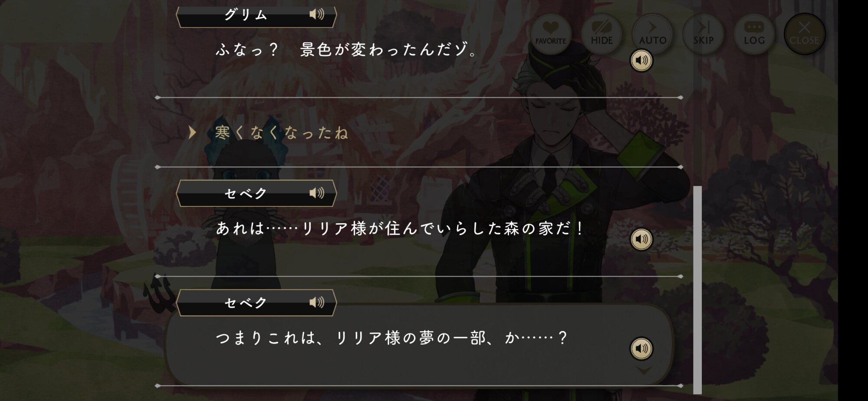Replay audio for リリア様が住んでいらした line

[x=641, y=239]
